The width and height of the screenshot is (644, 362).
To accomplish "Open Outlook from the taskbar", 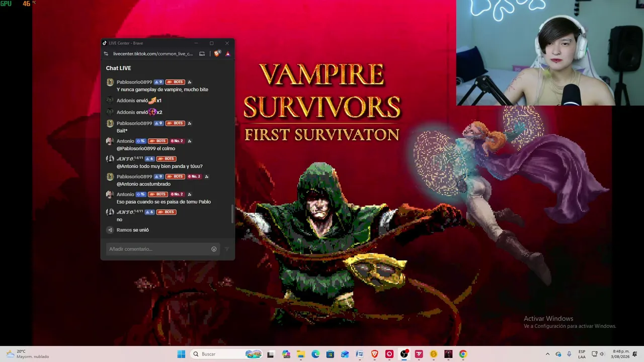I will (345, 354).
